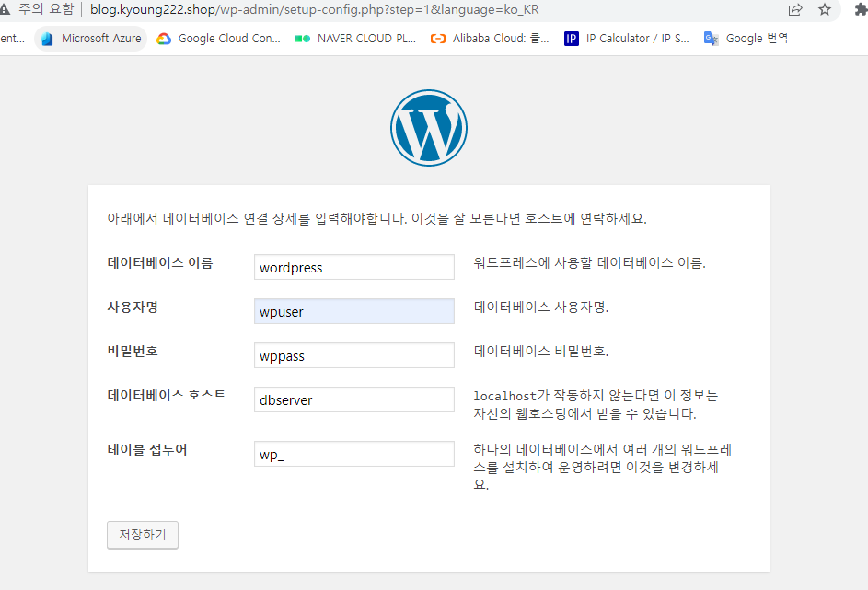The image size is (868, 590).
Task: Click the share page icon in address bar
Action: (x=795, y=9)
